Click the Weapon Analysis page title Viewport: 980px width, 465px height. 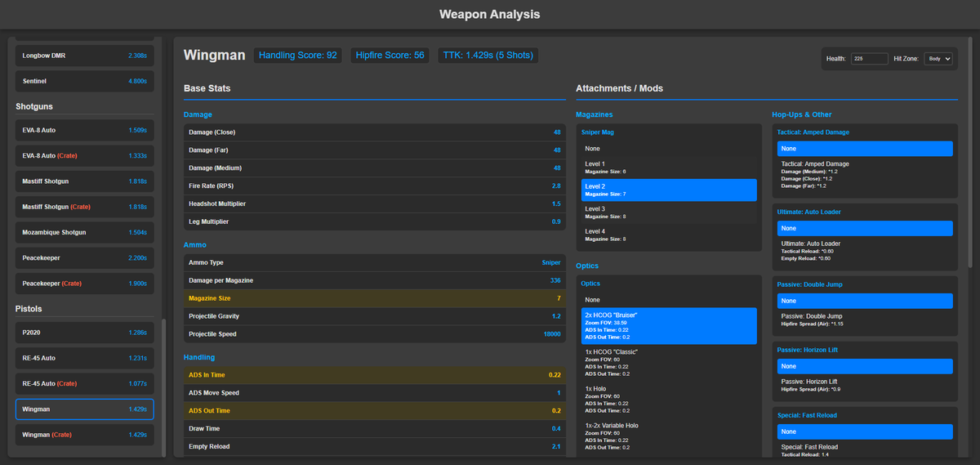tap(490, 14)
